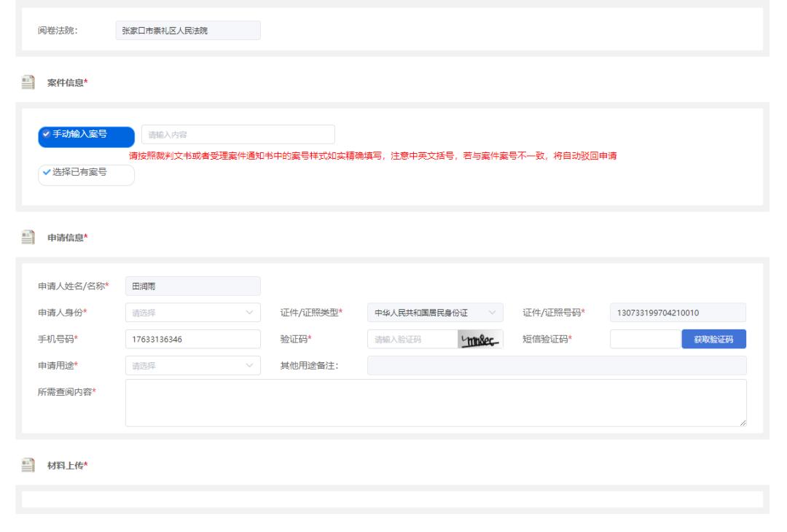Click the case number input box
The height and width of the screenshot is (532, 787).
(238, 134)
